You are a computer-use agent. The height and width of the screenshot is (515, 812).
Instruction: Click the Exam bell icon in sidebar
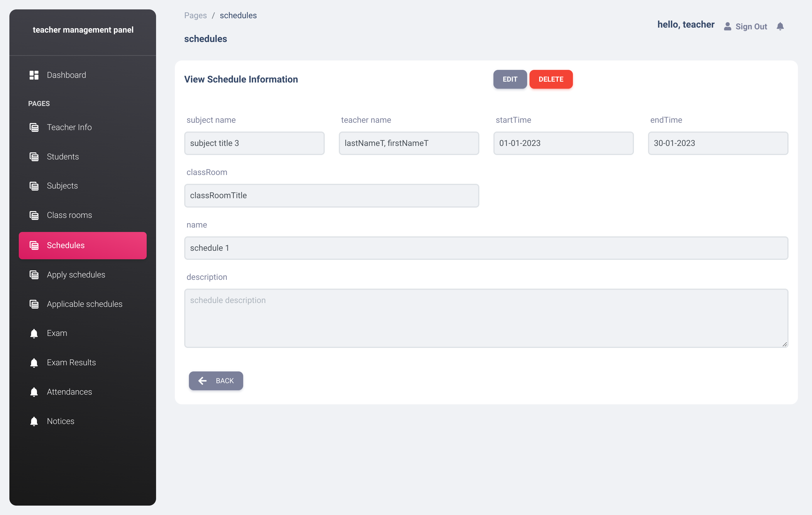tap(34, 333)
